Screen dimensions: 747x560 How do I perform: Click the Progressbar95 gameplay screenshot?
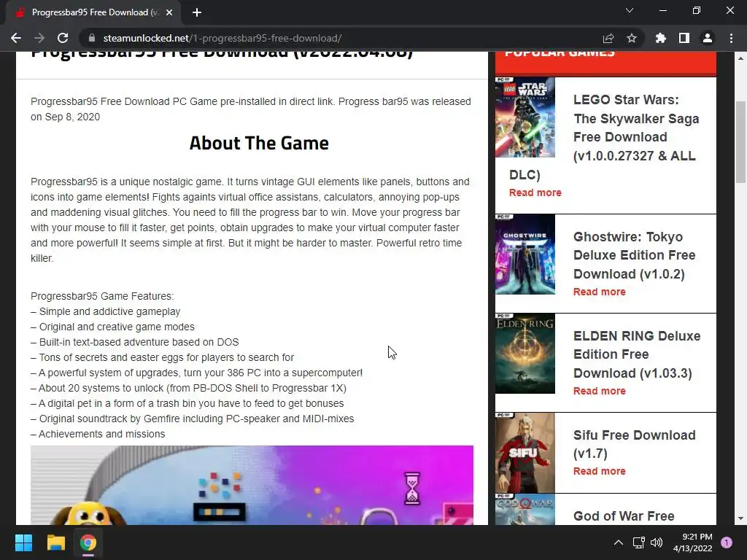[x=252, y=485]
